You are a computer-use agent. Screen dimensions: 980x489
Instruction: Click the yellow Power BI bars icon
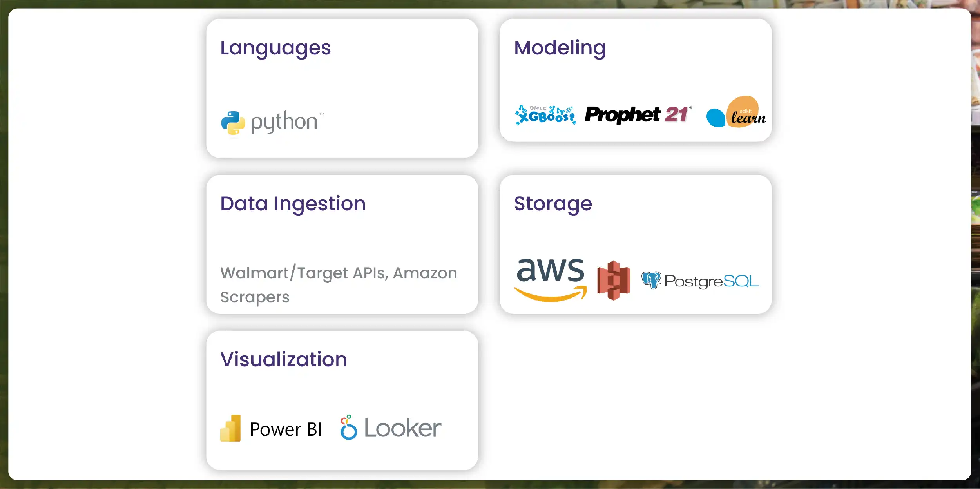click(230, 428)
